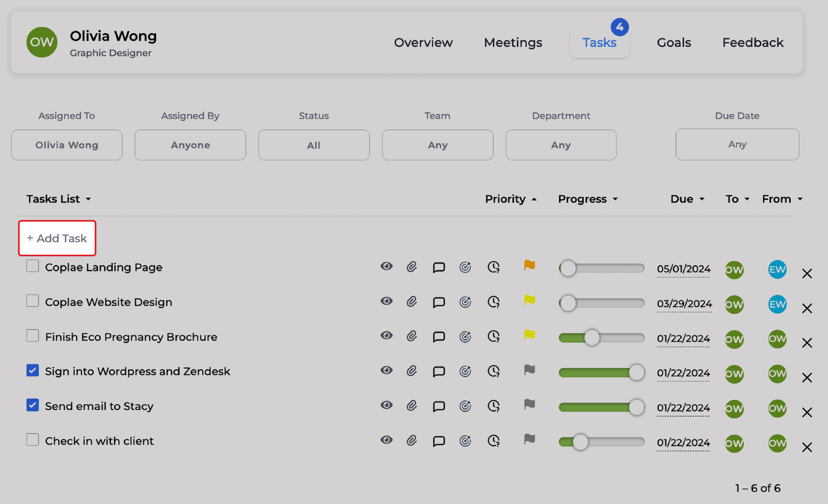This screenshot has height=504, width=828.
Task: Toggle eye visibility icon for Check in with client
Action: pos(386,440)
